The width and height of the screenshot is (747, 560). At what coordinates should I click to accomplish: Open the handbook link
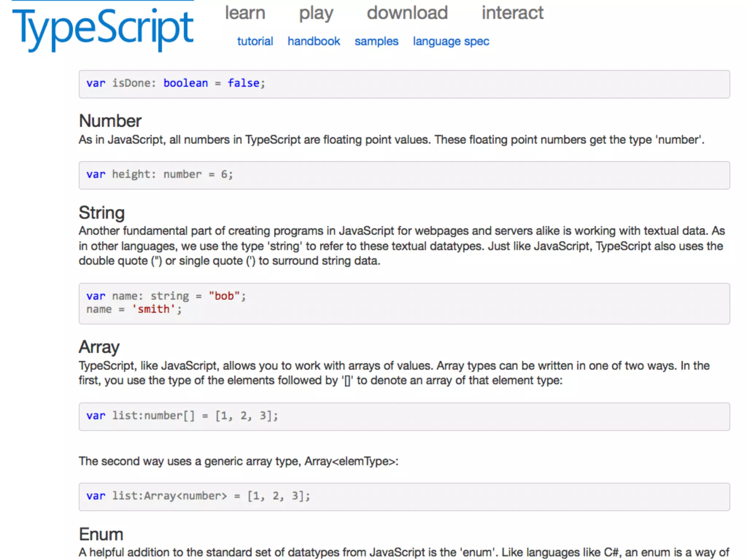coord(314,41)
